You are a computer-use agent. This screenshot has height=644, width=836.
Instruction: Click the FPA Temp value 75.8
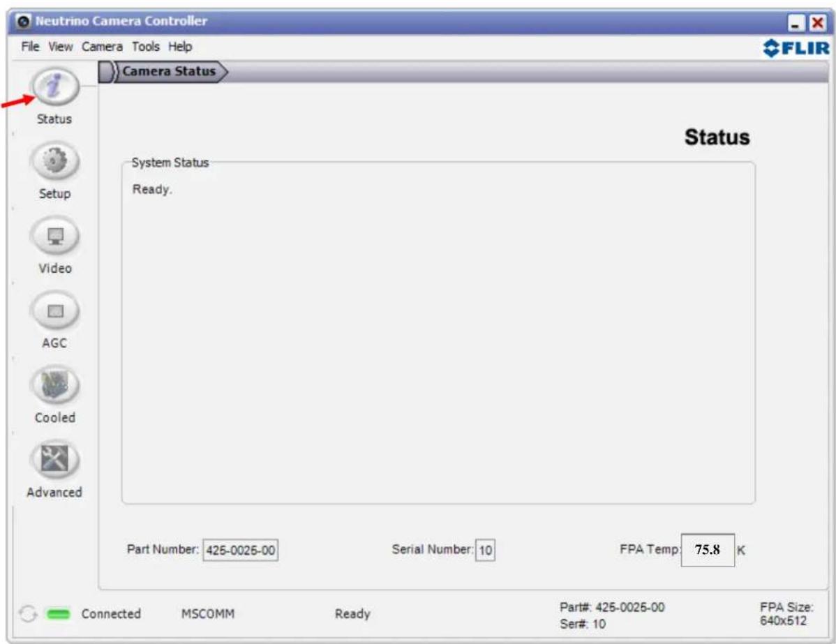[x=708, y=550]
